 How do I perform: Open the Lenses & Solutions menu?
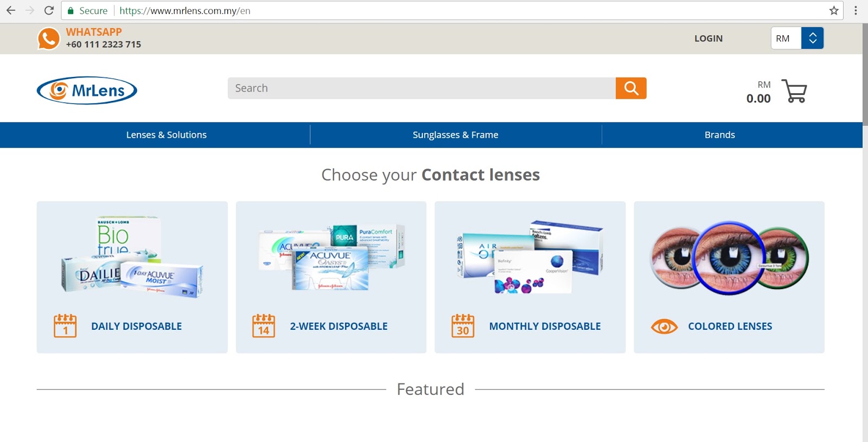(x=166, y=134)
